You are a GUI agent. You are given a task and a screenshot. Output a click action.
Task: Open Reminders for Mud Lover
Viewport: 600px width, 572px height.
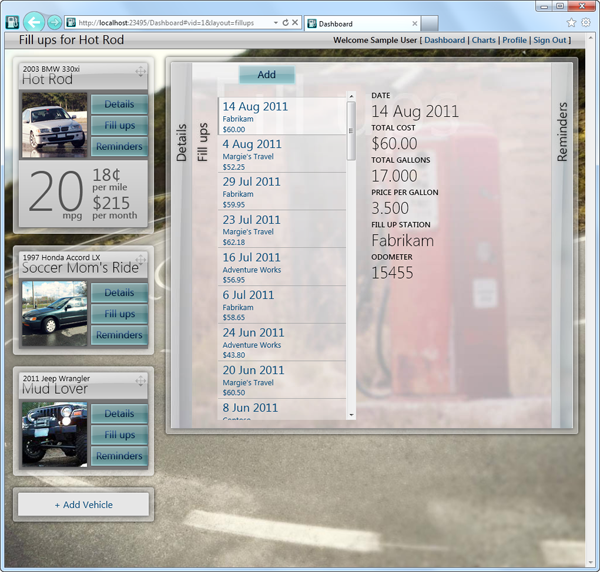point(119,456)
